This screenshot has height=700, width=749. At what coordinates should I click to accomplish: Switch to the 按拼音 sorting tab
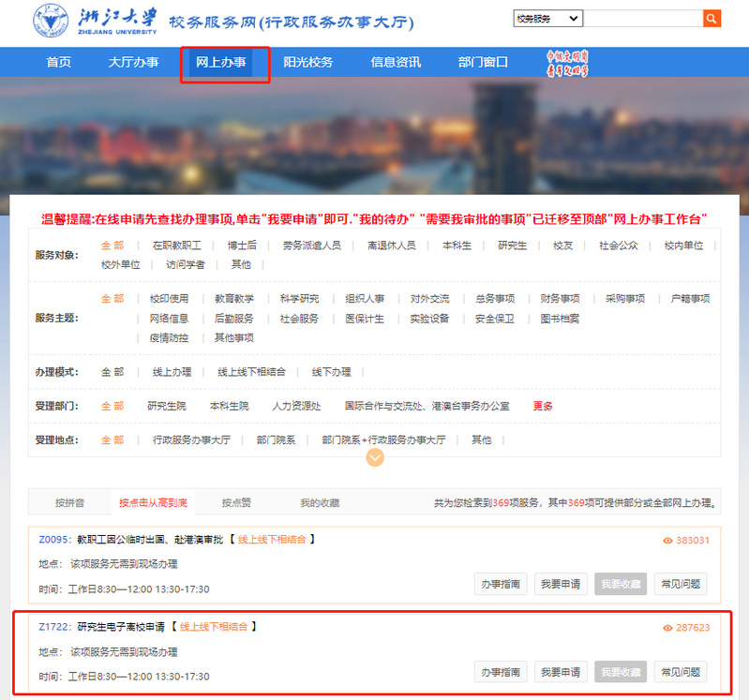tap(69, 503)
